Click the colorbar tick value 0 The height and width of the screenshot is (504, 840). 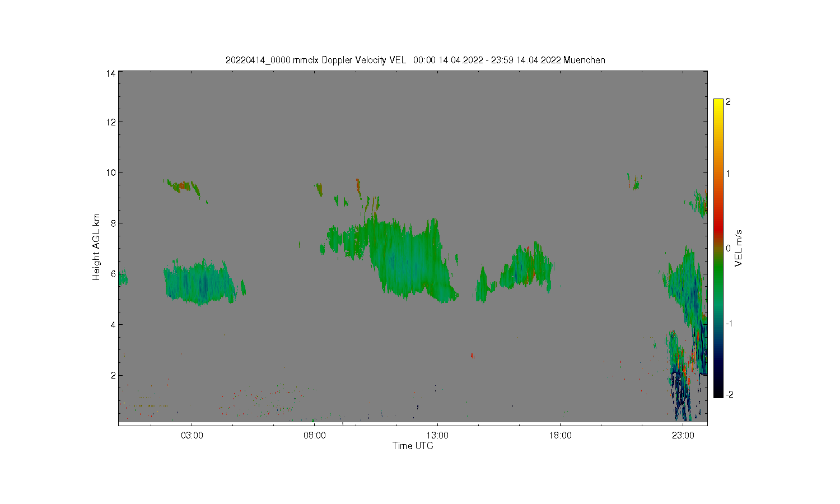point(728,248)
